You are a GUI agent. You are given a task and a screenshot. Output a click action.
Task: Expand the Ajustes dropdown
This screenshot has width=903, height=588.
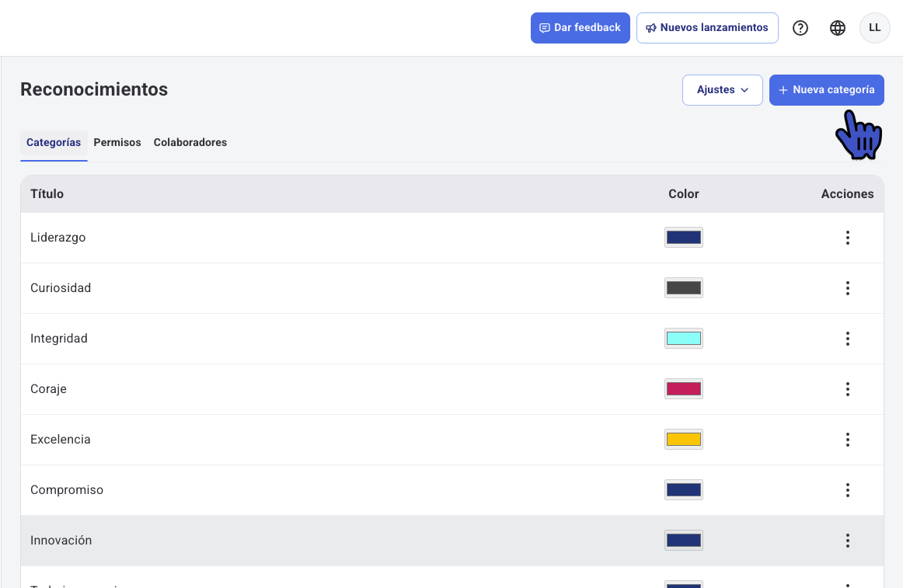coord(722,90)
